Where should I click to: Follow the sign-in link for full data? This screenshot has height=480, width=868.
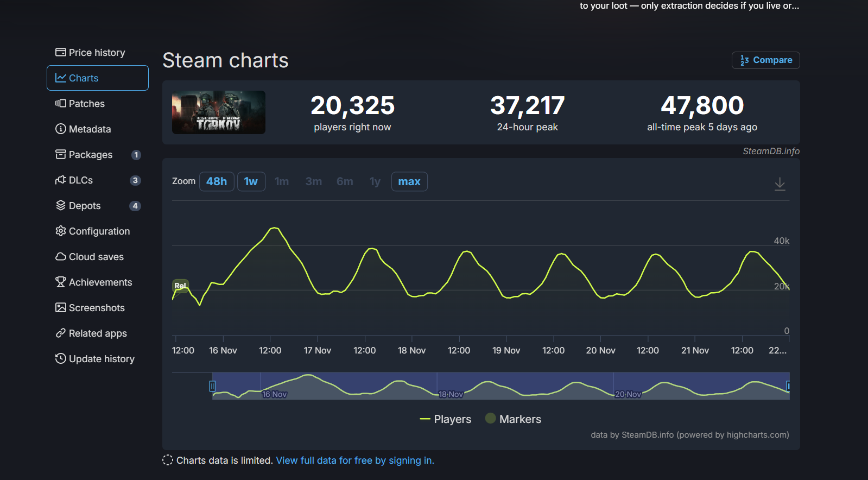click(355, 460)
